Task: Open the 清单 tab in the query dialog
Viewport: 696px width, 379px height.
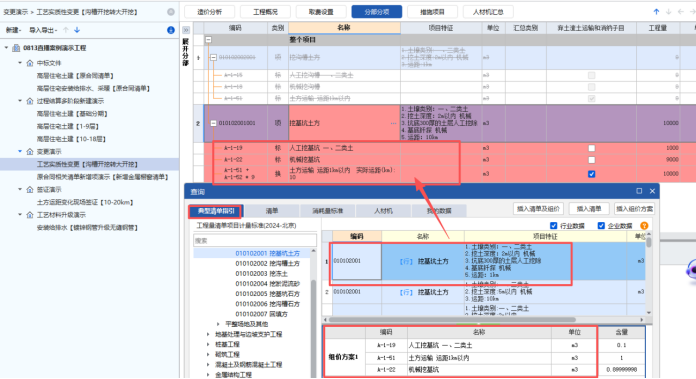Action: [272, 211]
